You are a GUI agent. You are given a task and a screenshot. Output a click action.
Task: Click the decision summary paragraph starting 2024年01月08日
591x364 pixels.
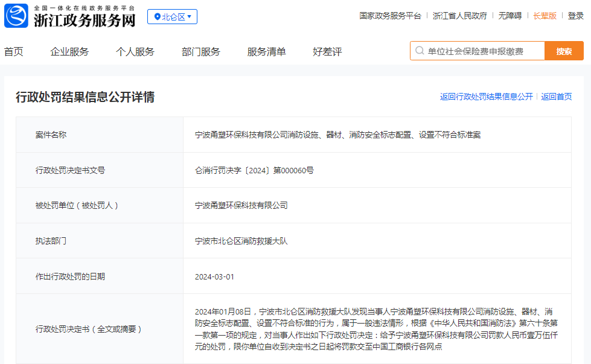(376, 329)
